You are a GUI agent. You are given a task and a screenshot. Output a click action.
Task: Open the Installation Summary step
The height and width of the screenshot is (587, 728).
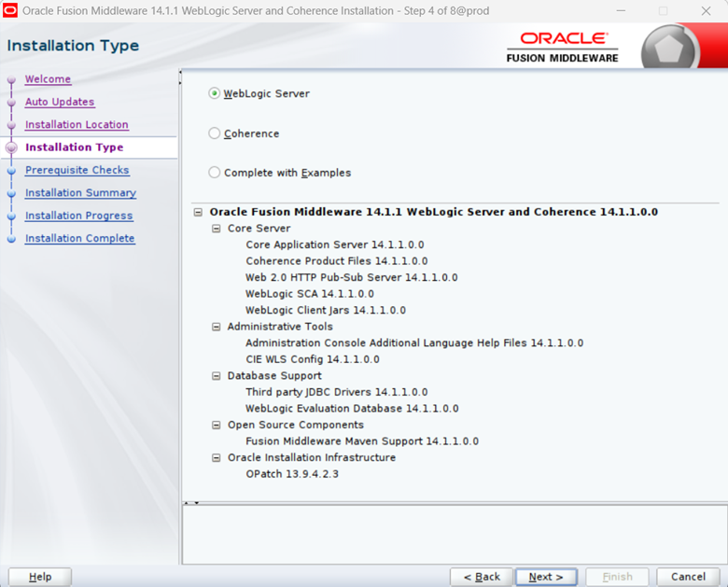pos(81,193)
